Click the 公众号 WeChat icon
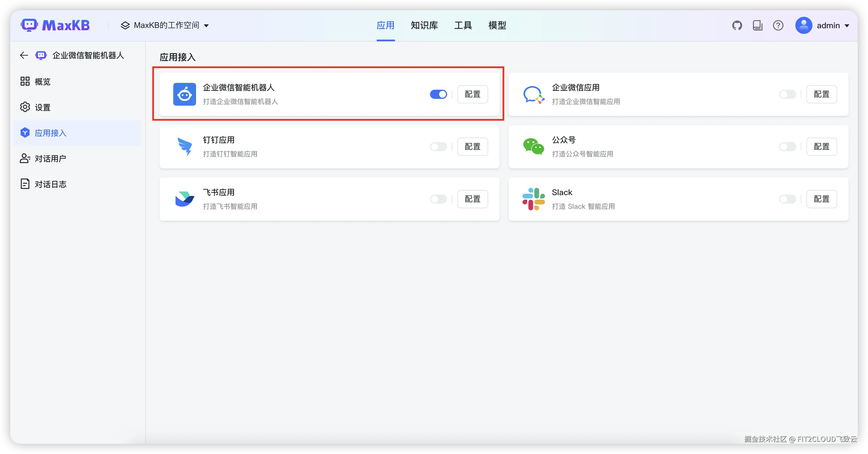 533,147
